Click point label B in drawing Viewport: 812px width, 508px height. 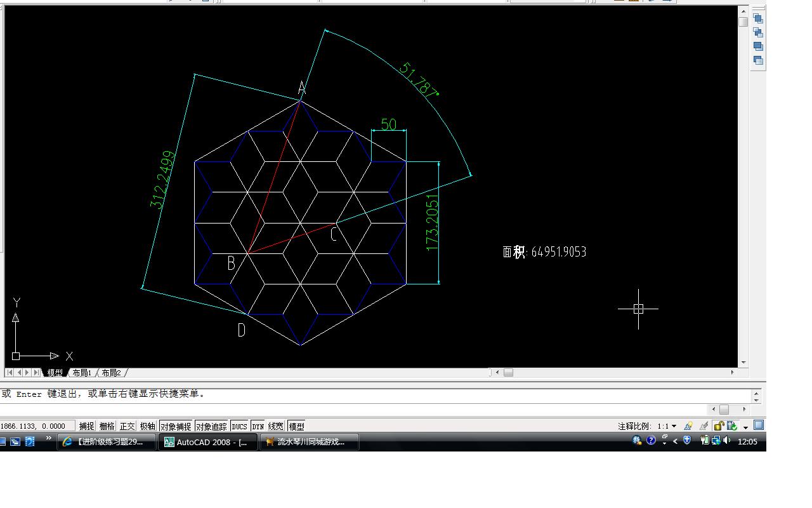tap(232, 263)
